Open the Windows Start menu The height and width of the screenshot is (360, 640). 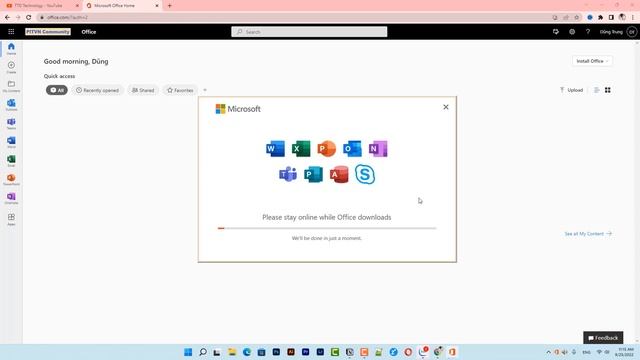click(188, 352)
